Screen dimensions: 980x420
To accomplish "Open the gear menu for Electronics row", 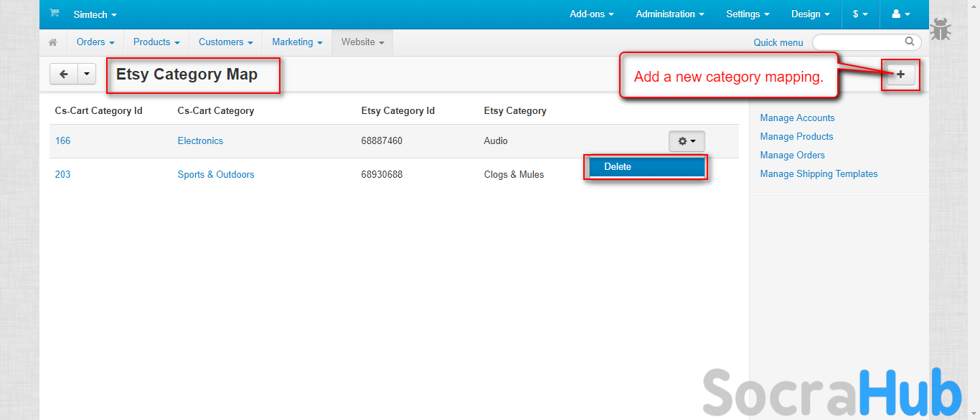I will pyautogui.click(x=687, y=141).
